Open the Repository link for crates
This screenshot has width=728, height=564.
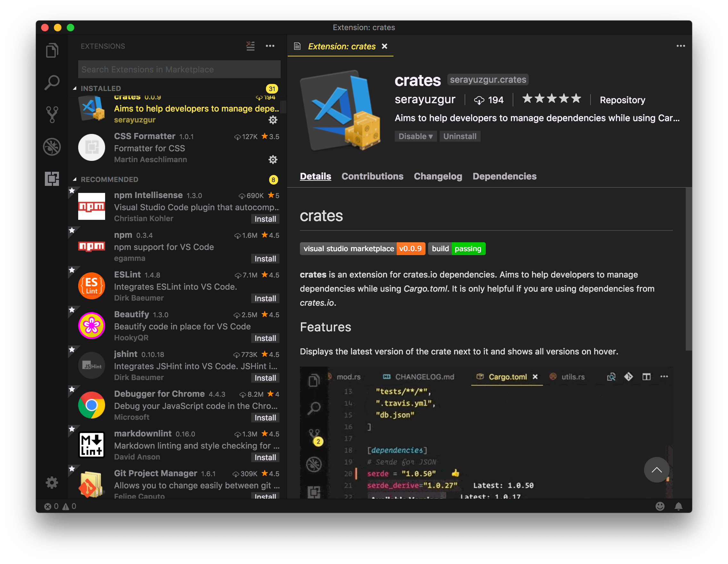point(622,100)
